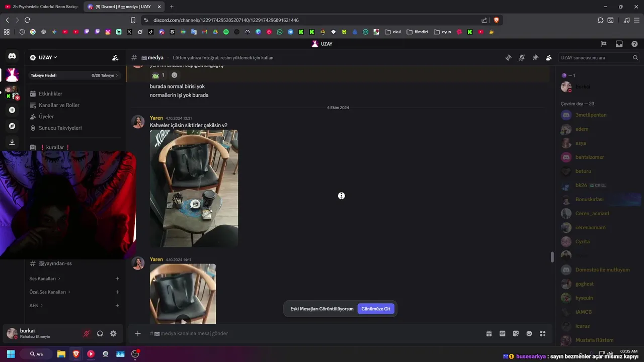Toggle the robot emoji reaction count 1
Image resolution: width=644 pixels, height=362 pixels.
click(x=158, y=75)
